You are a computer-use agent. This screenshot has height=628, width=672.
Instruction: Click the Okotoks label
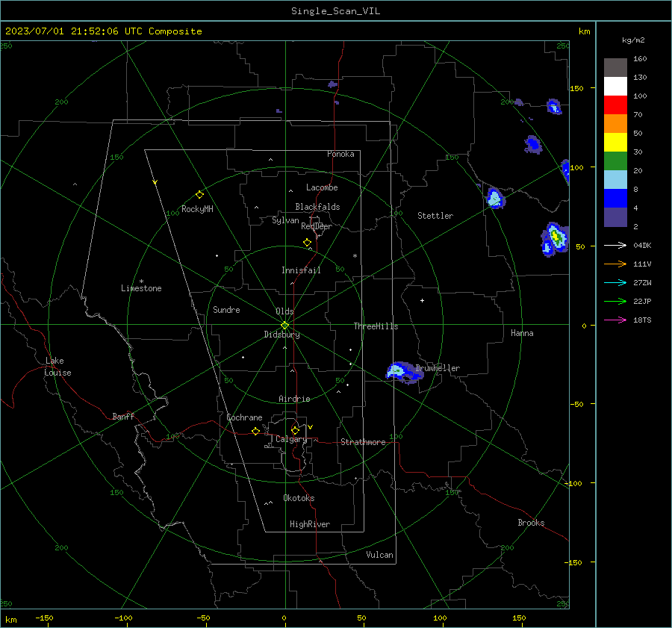click(x=299, y=498)
